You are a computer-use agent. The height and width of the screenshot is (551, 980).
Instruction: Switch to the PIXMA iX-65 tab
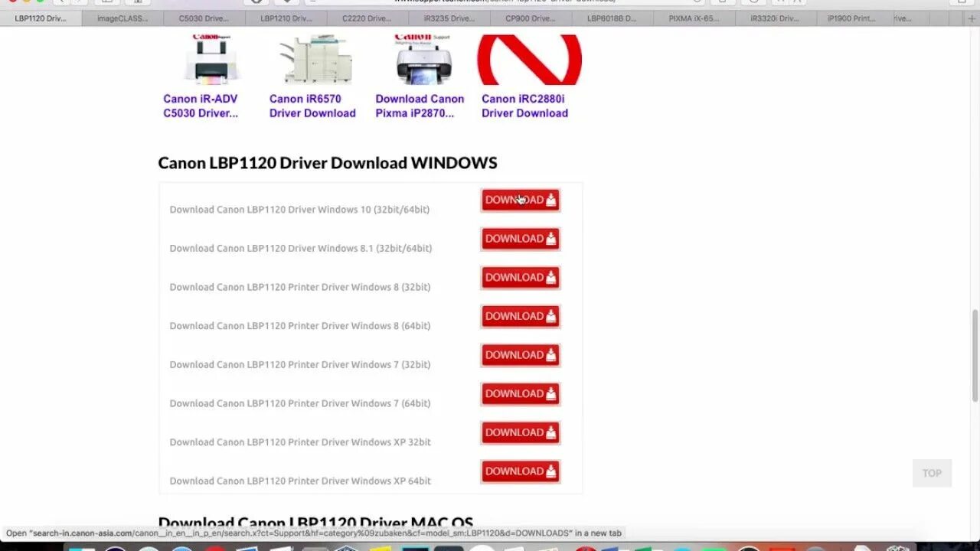pos(694,18)
